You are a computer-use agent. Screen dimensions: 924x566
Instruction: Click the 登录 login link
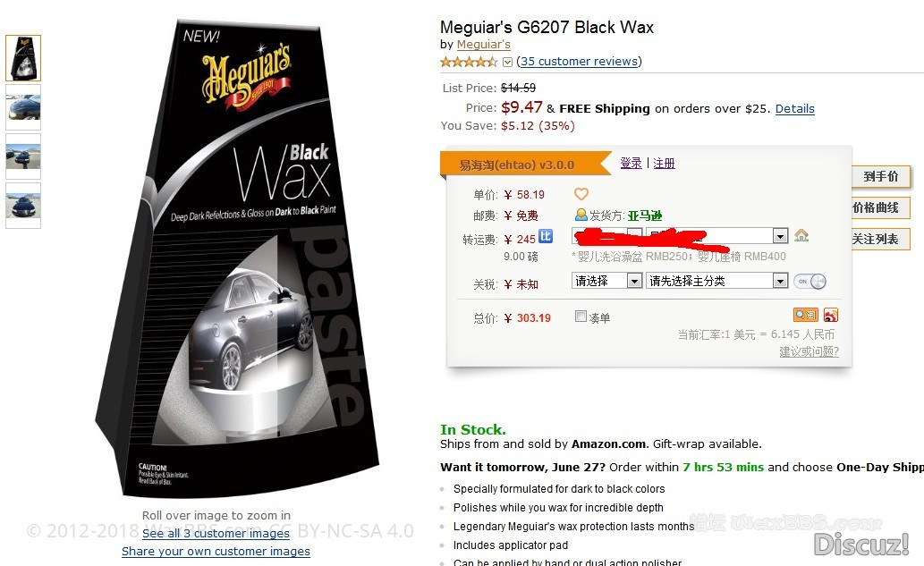pyautogui.click(x=631, y=163)
